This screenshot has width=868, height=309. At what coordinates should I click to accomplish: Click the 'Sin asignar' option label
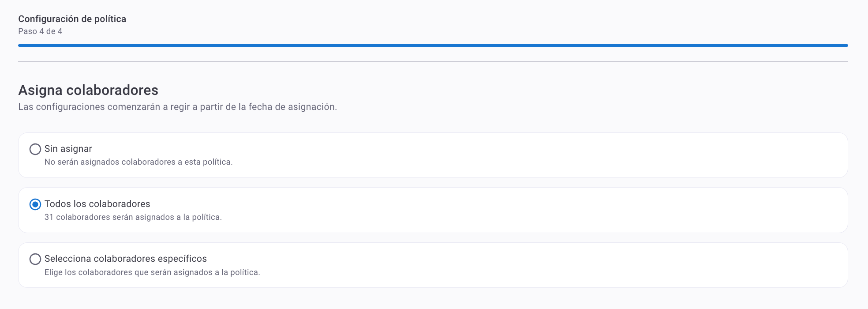(x=68, y=149)
